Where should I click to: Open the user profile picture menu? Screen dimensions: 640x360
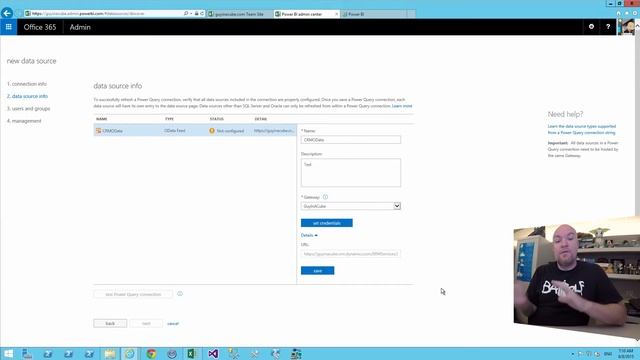[x=626, y=27]
